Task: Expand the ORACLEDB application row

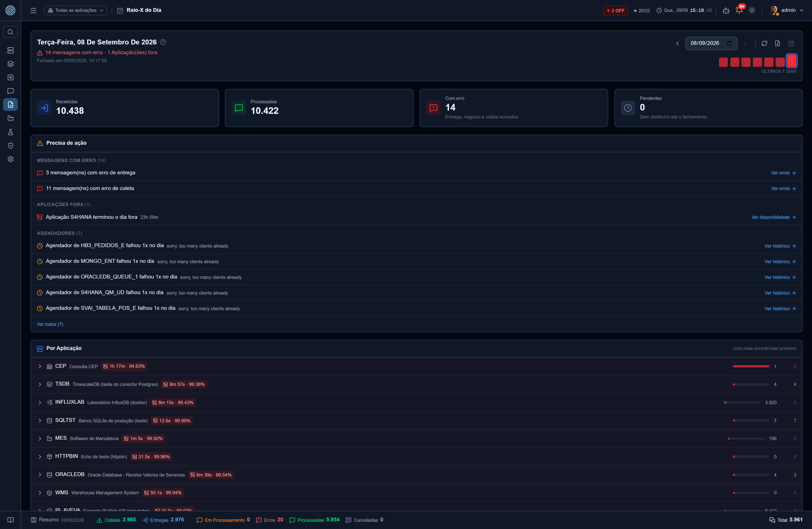Action: point(40,475)
